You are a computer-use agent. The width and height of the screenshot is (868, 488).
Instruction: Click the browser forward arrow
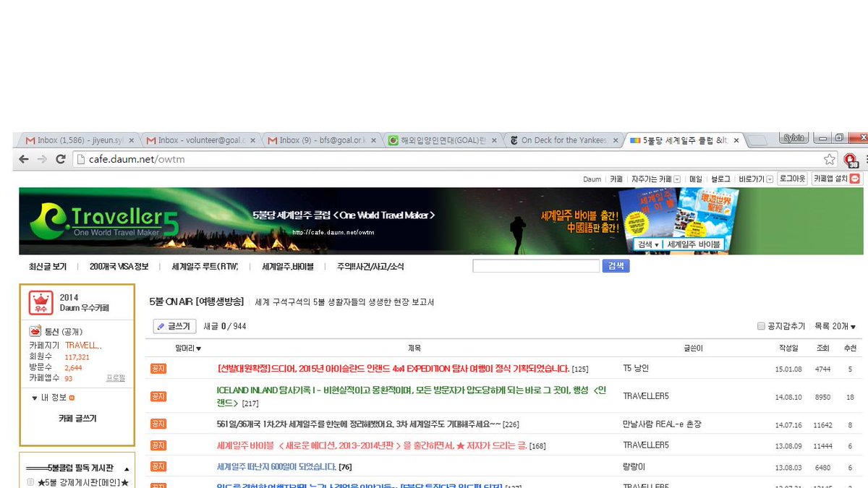[43, 159]
